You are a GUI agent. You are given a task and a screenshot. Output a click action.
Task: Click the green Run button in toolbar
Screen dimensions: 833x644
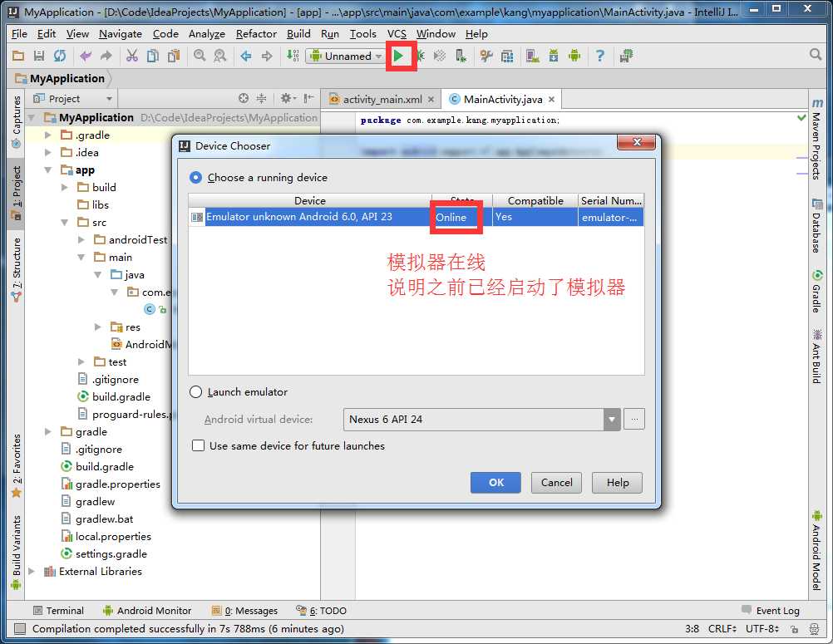(398, 56)
